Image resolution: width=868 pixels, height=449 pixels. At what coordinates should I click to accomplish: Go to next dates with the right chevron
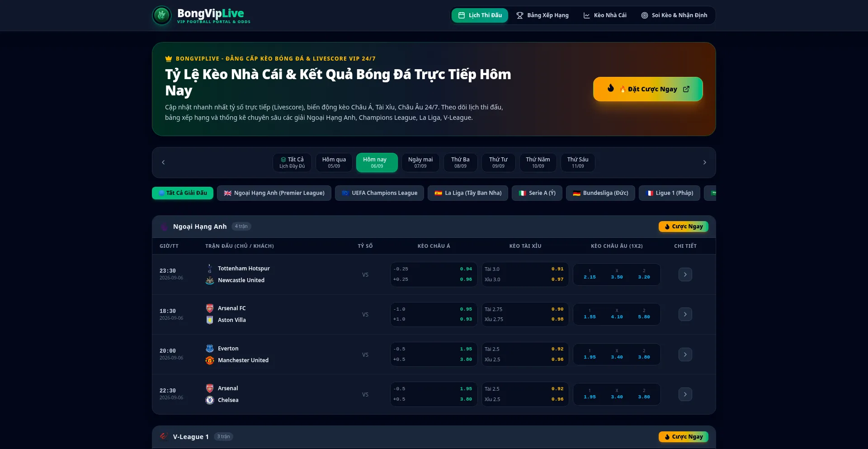704,162
